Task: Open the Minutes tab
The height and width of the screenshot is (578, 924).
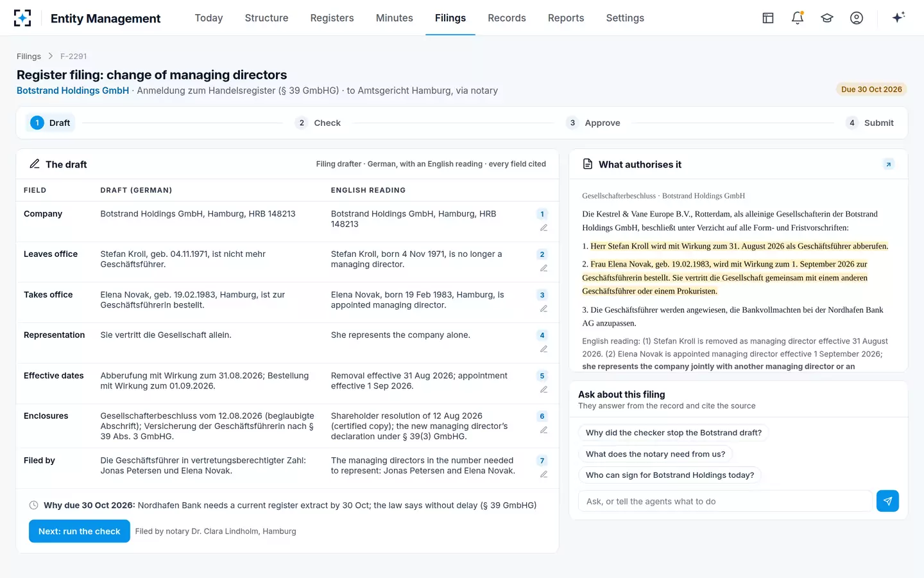Action: (395, 18)
